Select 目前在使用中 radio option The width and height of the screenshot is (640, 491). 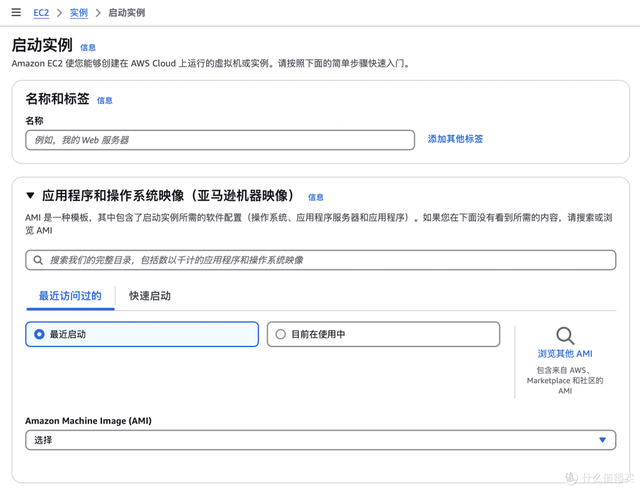coord(383,334)
